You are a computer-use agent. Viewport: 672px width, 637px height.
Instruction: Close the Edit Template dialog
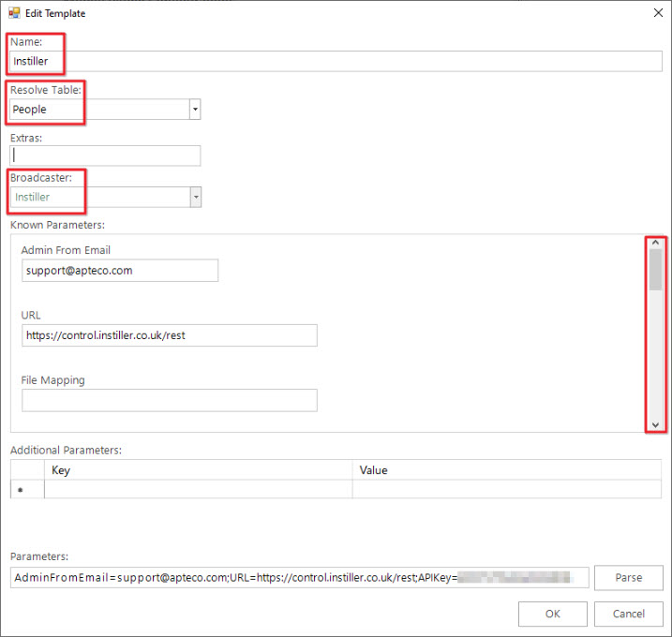(658, 13)
